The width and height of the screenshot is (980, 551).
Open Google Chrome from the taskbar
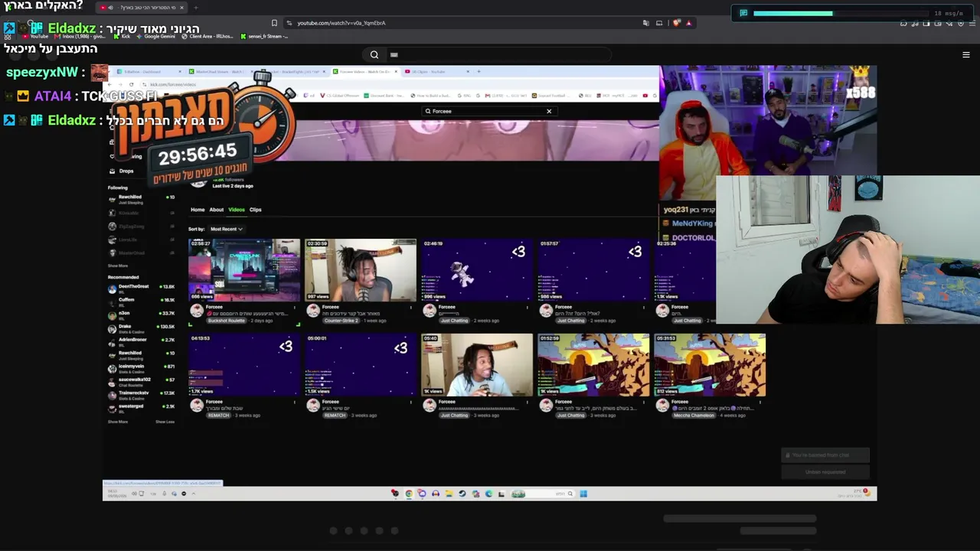[x=409, y=494]
